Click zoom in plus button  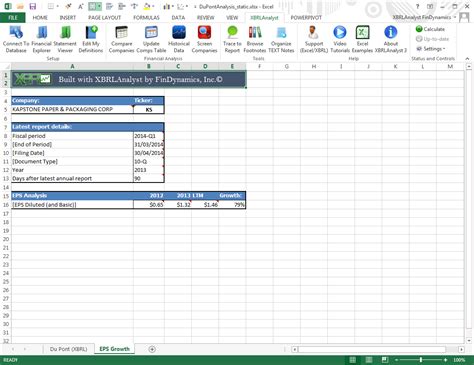pos(445,360)
